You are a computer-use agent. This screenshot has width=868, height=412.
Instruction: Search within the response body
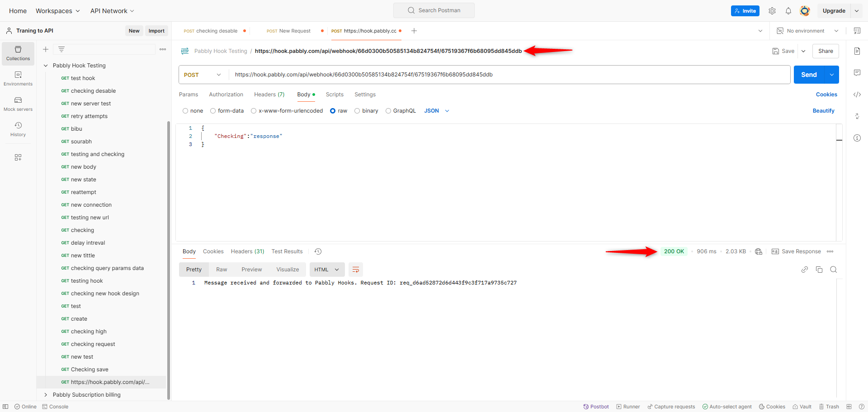(834, 270)
